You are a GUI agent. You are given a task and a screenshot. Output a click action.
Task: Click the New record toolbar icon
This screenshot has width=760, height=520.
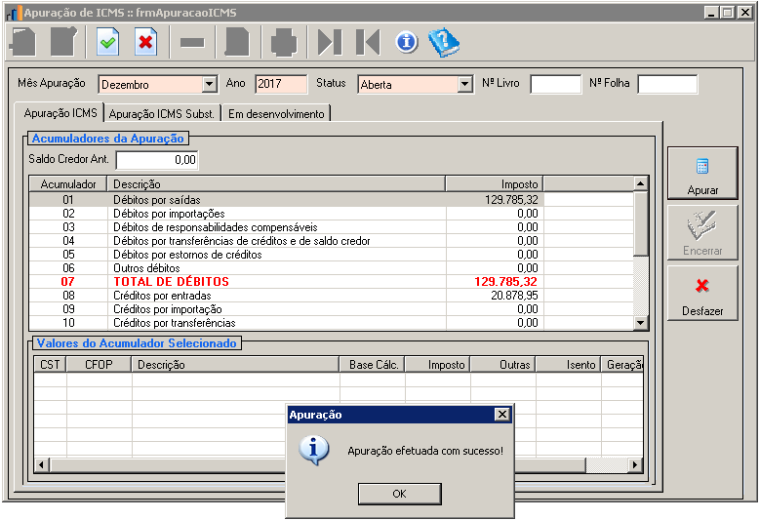pos(22,42)
